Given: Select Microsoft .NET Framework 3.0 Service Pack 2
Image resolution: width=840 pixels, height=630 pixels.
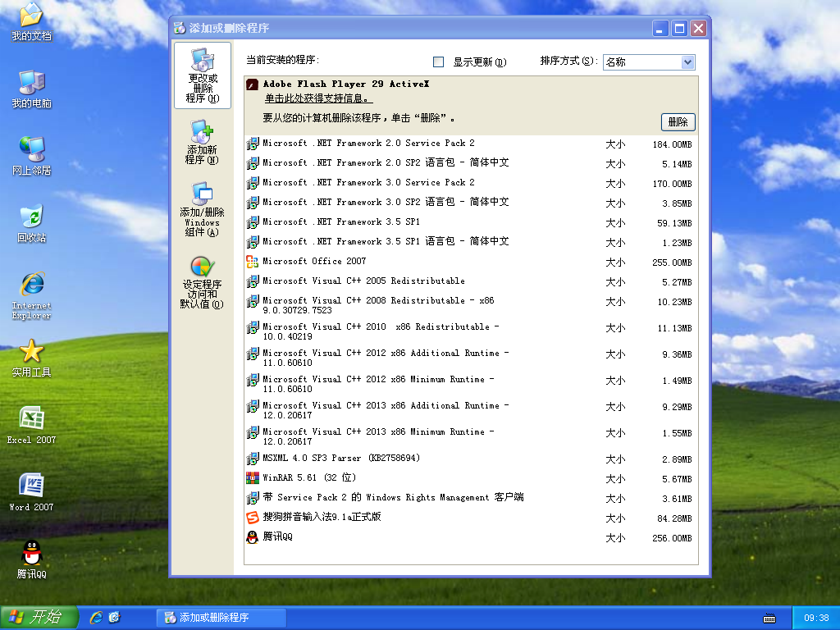Looking at the screenshot, I should tap(471, 183).
